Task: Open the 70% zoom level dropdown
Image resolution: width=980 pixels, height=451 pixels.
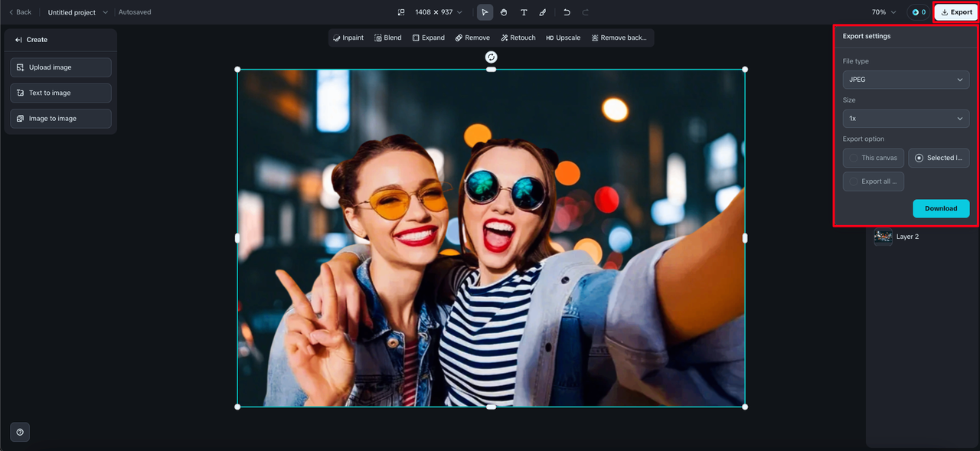Action: (884, 12)
